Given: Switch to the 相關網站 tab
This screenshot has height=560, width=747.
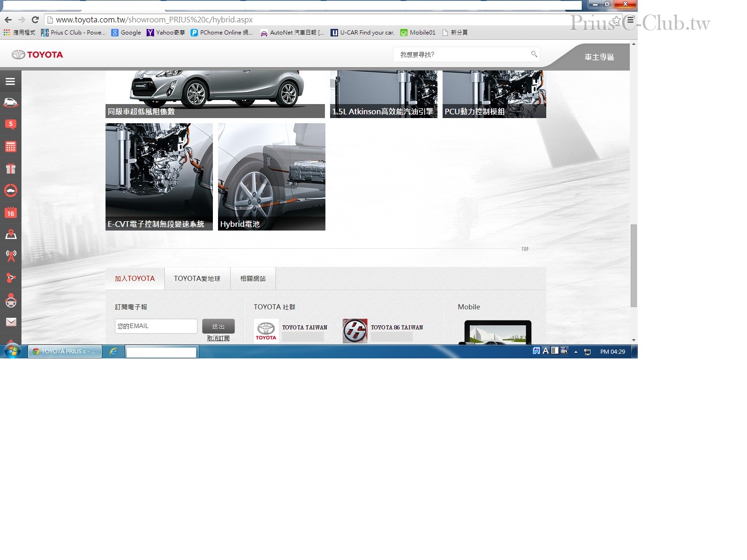Looking at the screenshot, I should [x=253, y=279].
